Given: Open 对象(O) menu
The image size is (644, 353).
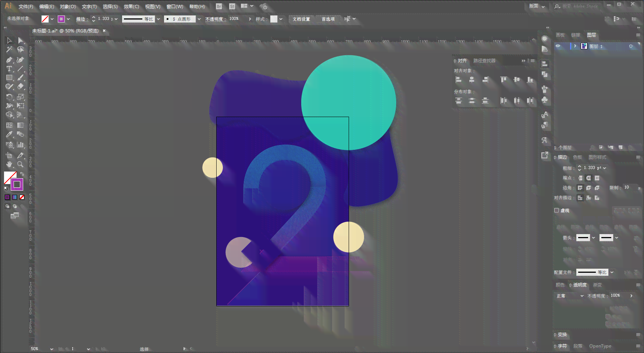Looking at the screenshot, I should 68,7.
